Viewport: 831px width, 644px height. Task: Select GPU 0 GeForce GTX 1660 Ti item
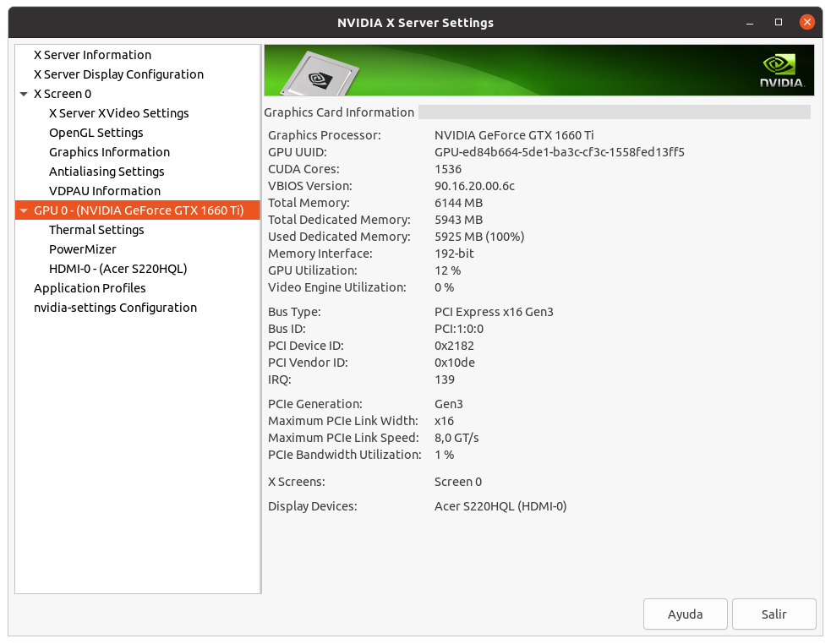(x=138, y=210)
